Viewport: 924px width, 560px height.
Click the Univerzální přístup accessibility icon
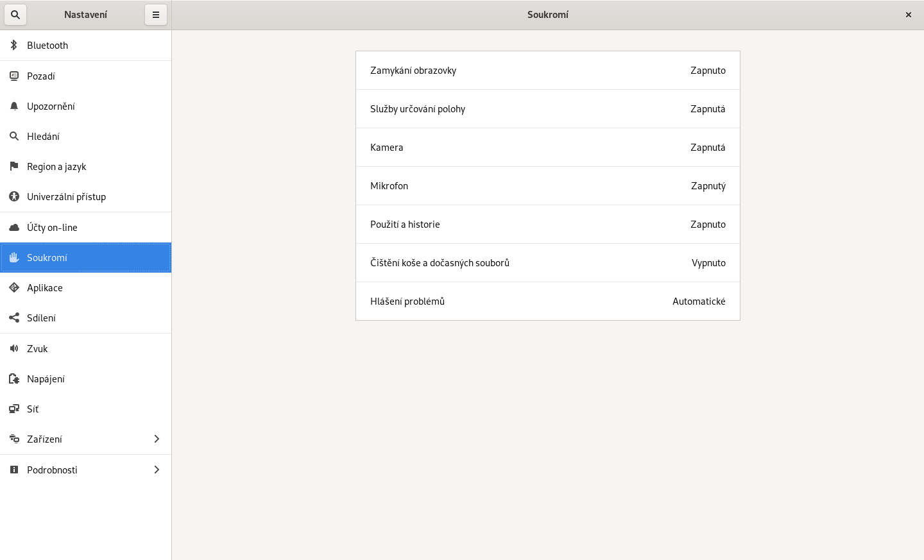pos(14,196)
